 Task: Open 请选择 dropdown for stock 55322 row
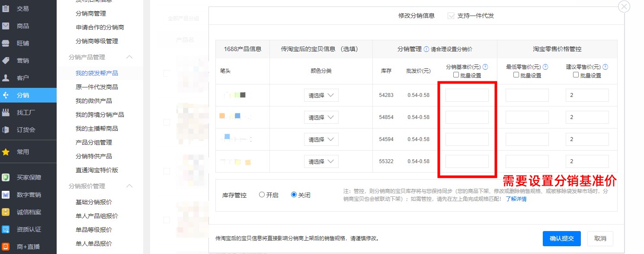321,161
